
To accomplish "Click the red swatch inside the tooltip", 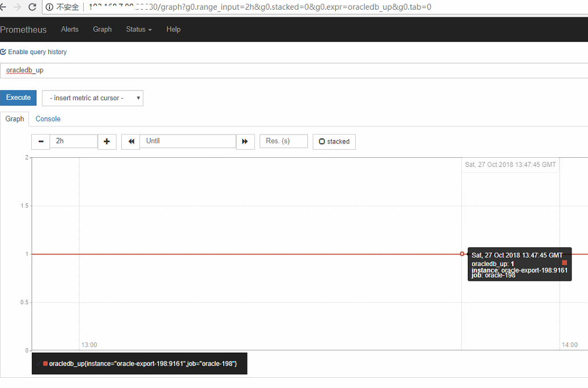I will point(564,263).
